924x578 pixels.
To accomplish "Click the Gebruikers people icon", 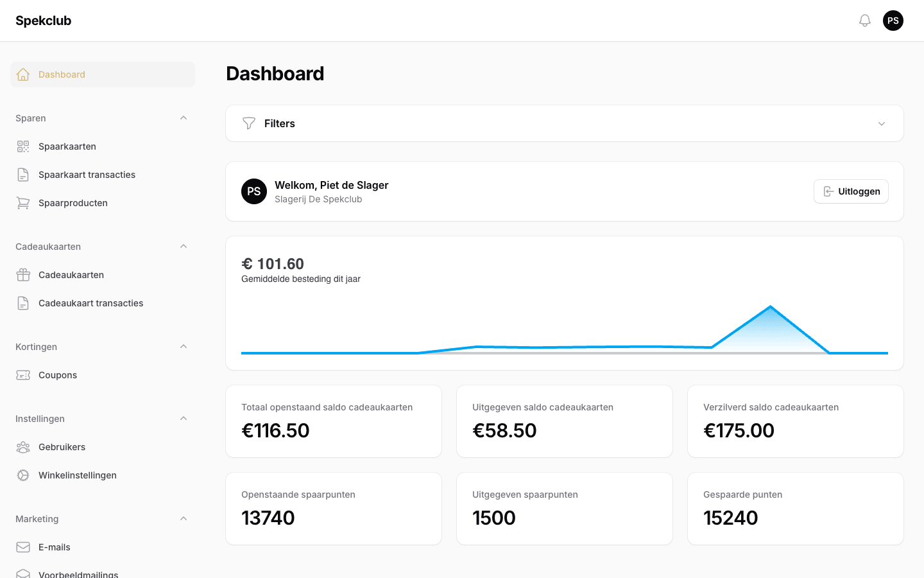I will (23, 447).
